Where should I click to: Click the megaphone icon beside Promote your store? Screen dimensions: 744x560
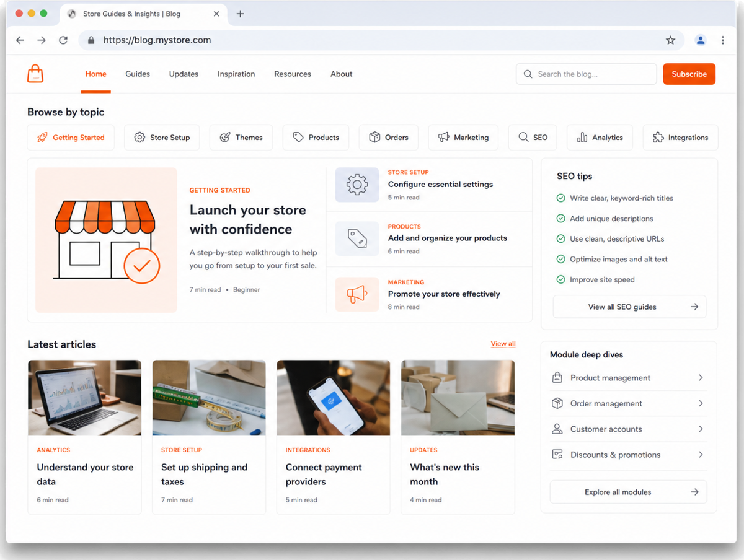(357, 294)
